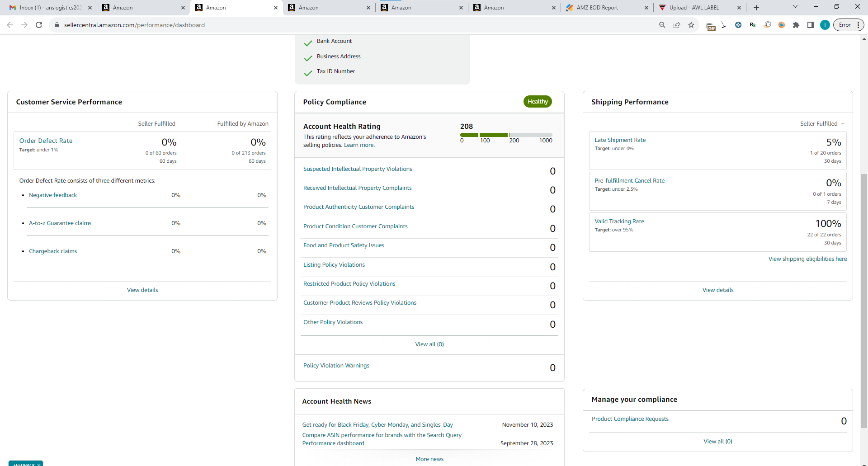Screen dimensions: 868x466
Task: Click the page vertical scrollbar thumb
Action: point(864,301)
